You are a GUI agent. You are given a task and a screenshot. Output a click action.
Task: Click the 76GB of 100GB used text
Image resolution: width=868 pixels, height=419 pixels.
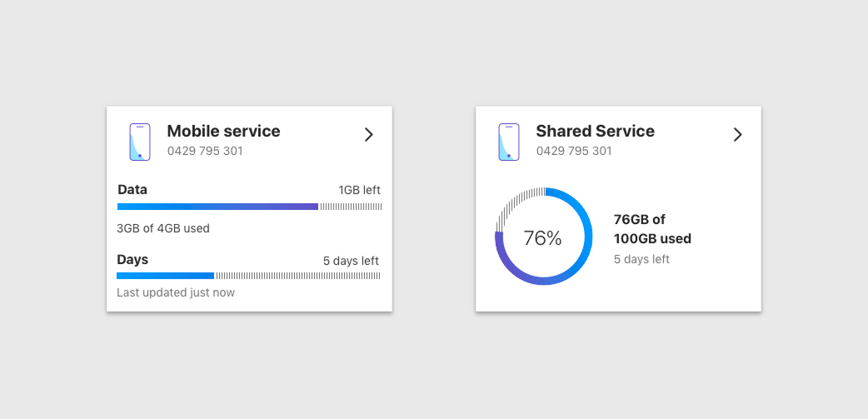click(652, 229)
